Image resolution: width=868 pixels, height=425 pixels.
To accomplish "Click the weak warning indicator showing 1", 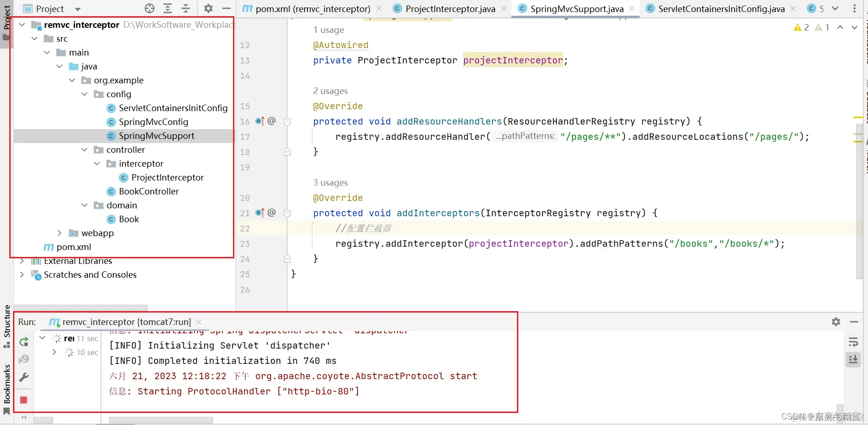I will [822, 27].
